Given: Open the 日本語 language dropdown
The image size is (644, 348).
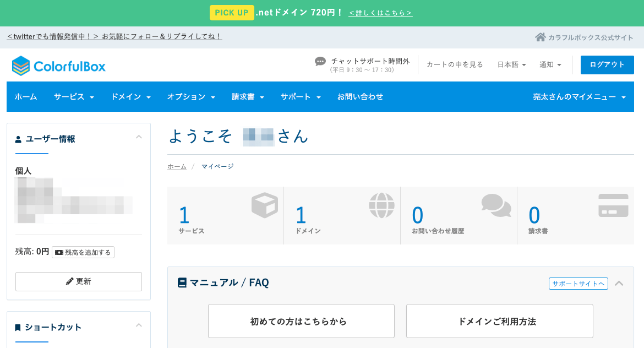Looking at the screenshot, I should tap(511, 65).
